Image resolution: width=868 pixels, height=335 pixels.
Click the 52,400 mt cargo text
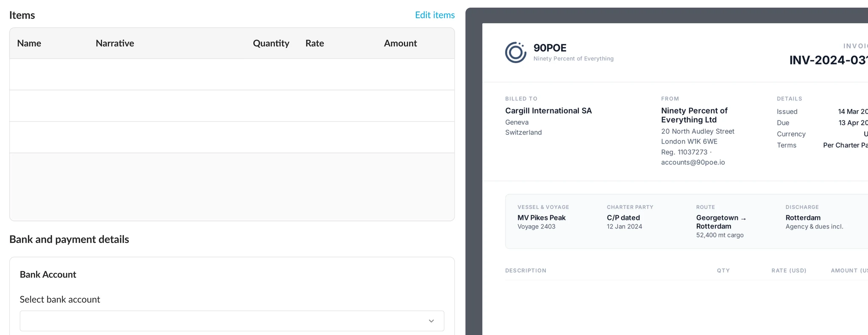click(x=720, y=235)
